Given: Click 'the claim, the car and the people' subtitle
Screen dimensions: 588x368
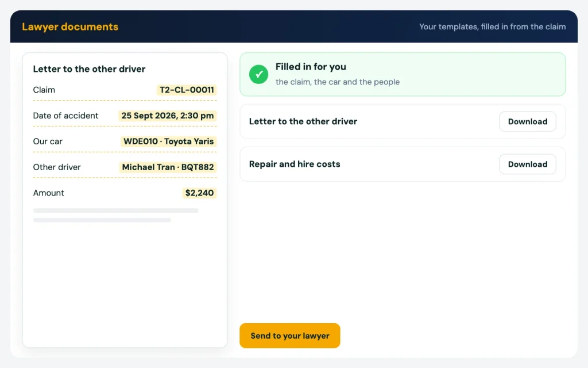Looking at the screenshot, I should pos(338,82).
